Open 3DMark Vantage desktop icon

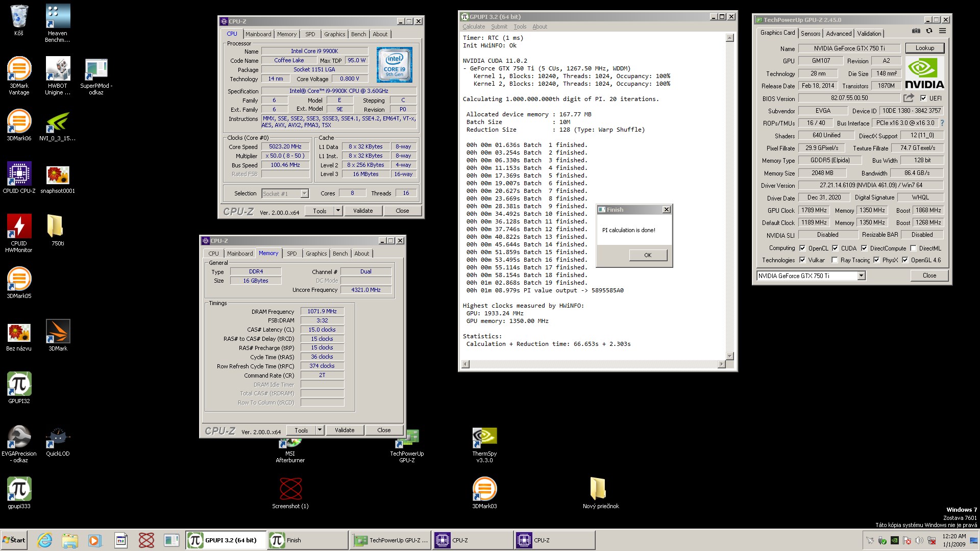point(19,76)
